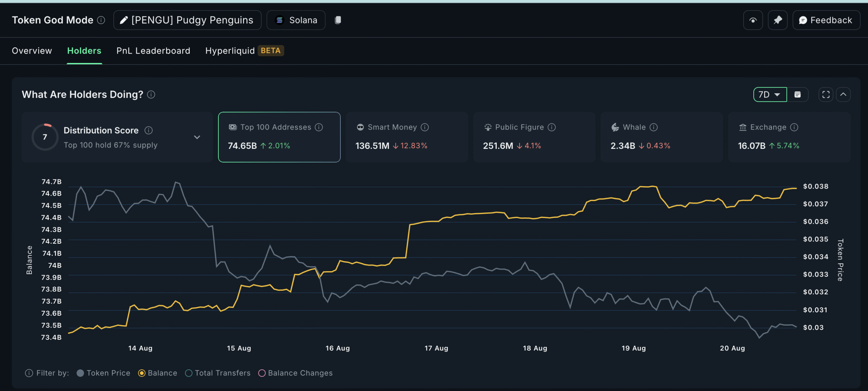Open the 7D timeframe dropdown
Image resolution: width=868 pixels, height=391 pixels.
click(770, 94)
